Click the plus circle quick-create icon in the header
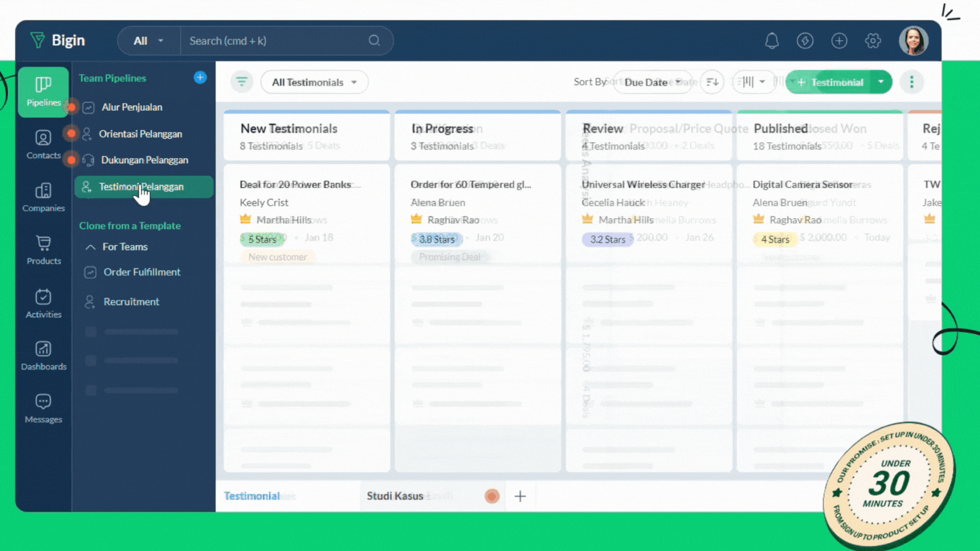Image resolution: width=980 pixels, height=551 pixels. [839, 41]
